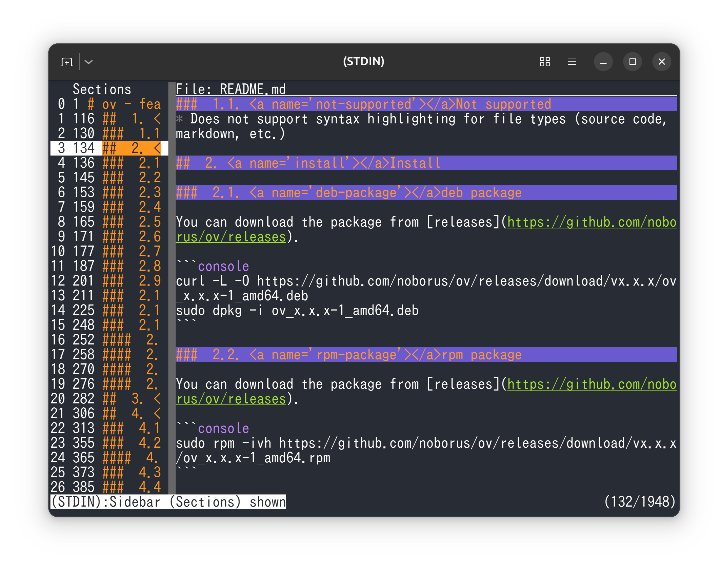Screen dimensions: 728x570
Task: Select sidebar section 26 at line 385
Action: (x=109, y=487)
